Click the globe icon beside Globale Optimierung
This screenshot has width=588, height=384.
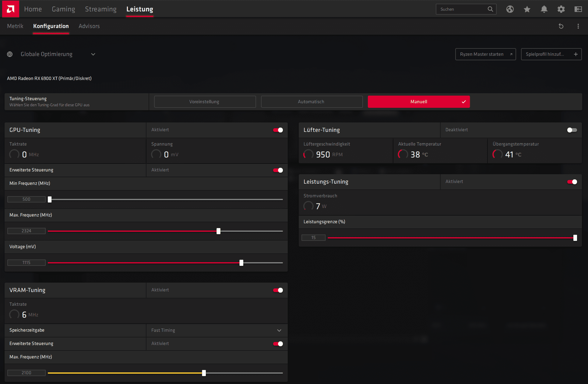tap(10, 54)
